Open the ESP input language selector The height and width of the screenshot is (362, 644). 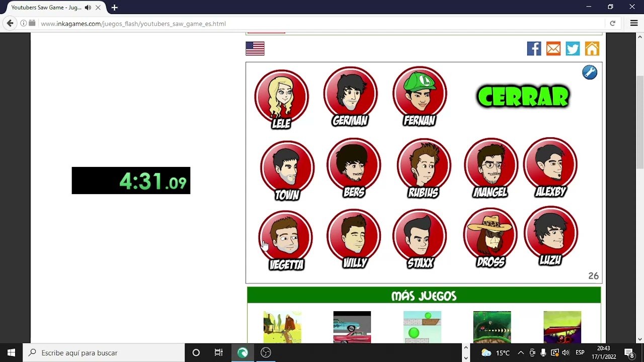pyautogui.click(x=580, y=352)
